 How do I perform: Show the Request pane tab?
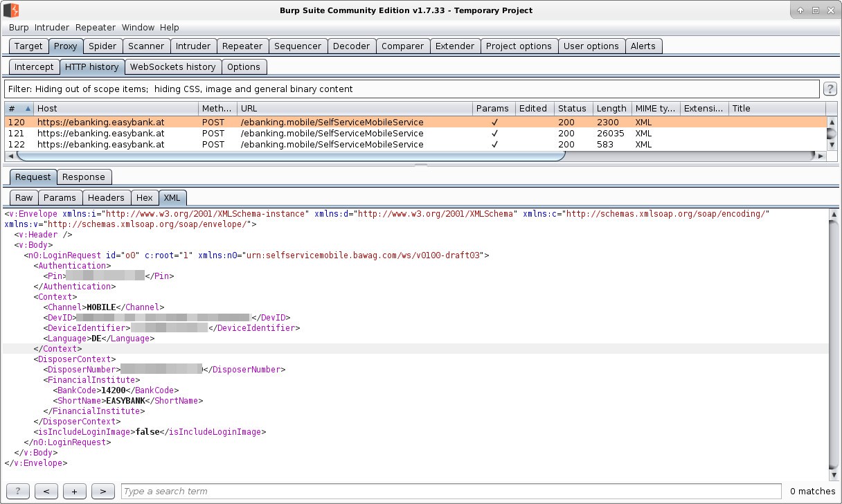(33, 177)
